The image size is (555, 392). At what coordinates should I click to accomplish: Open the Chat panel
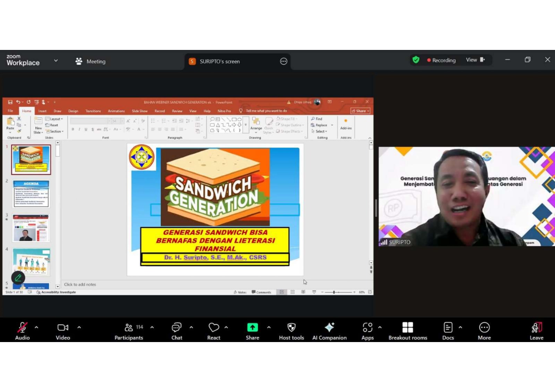(177, 327)
